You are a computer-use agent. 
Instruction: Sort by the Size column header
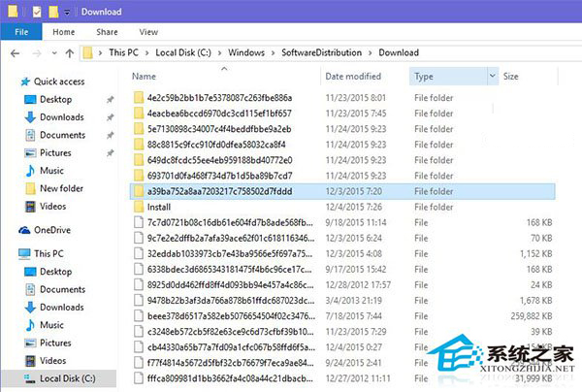click(510, 77)
